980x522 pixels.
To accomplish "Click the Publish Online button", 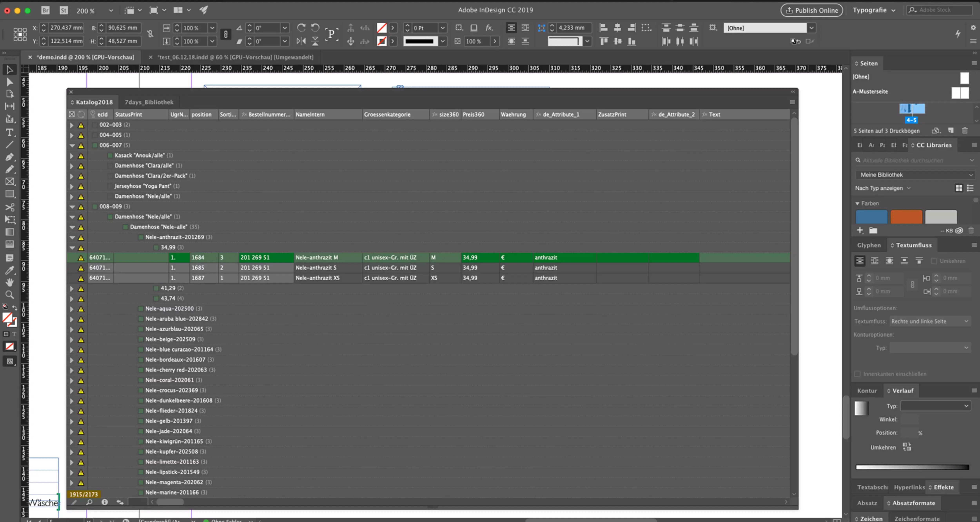I will 812,10.
